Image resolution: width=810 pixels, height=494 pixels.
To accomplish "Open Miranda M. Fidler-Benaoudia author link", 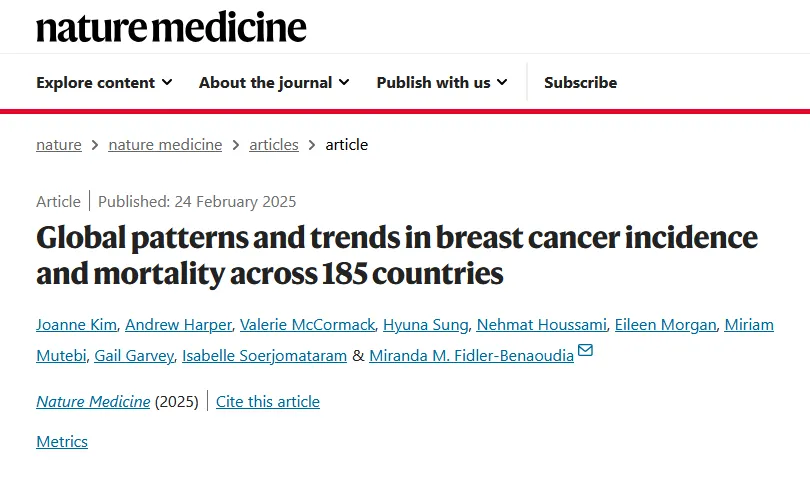I will [472, 356].
